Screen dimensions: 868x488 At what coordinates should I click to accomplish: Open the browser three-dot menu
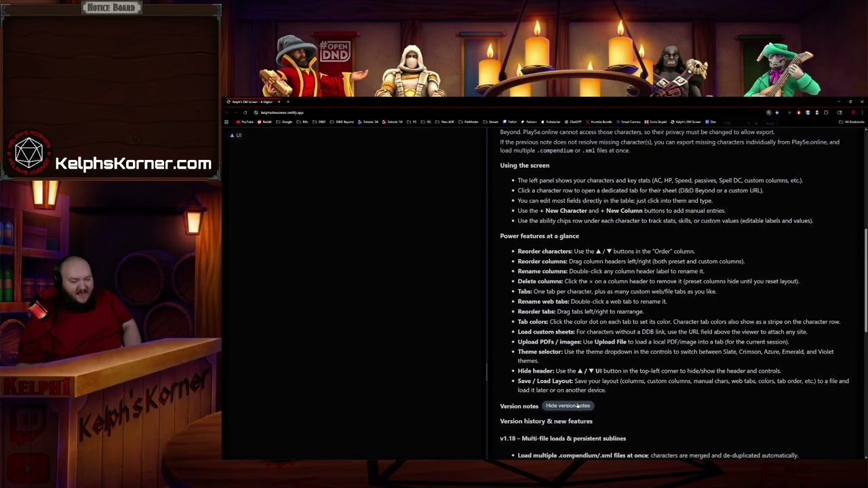pyautogui.click(x=862, y=113)
